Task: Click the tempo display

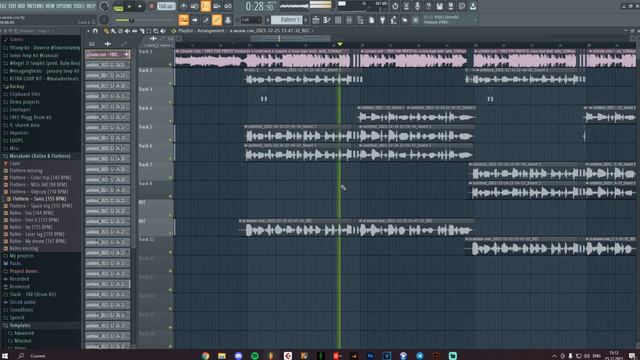Action: (x=166, y=6)
